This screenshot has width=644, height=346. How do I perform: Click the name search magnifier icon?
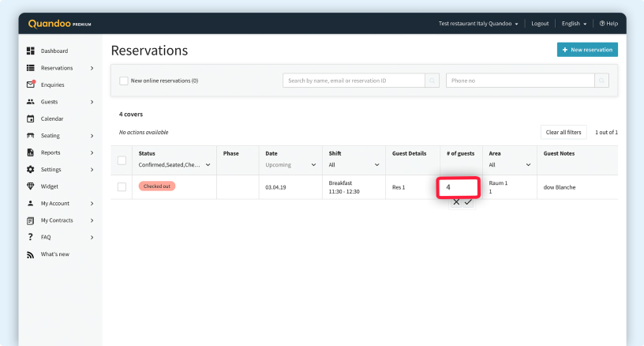[432, 81]
